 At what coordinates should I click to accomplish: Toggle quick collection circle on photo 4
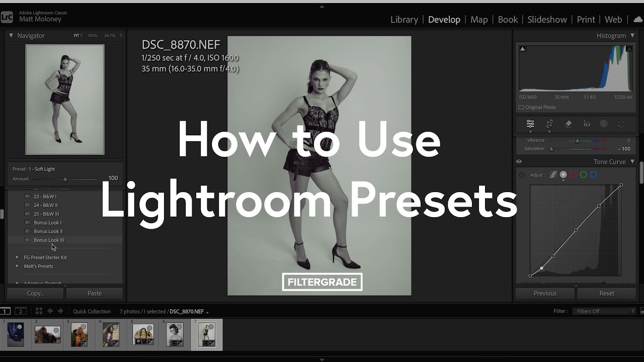[116, 327]
